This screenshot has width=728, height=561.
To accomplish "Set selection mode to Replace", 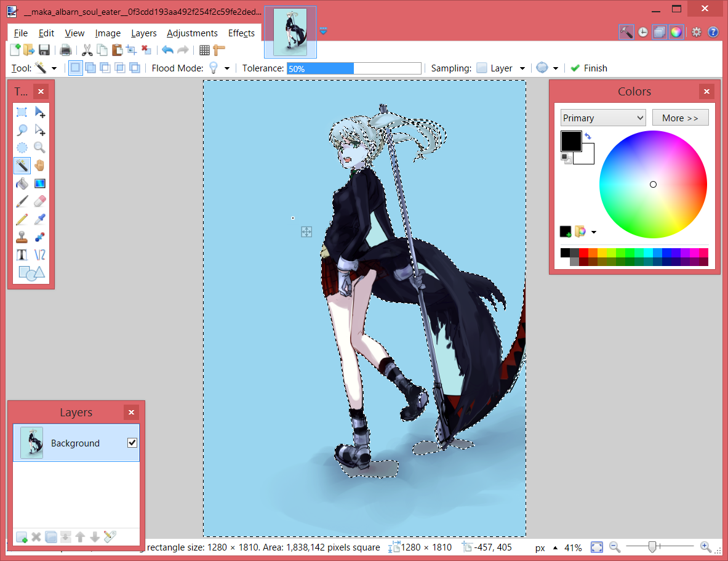I will pos(75,68).
